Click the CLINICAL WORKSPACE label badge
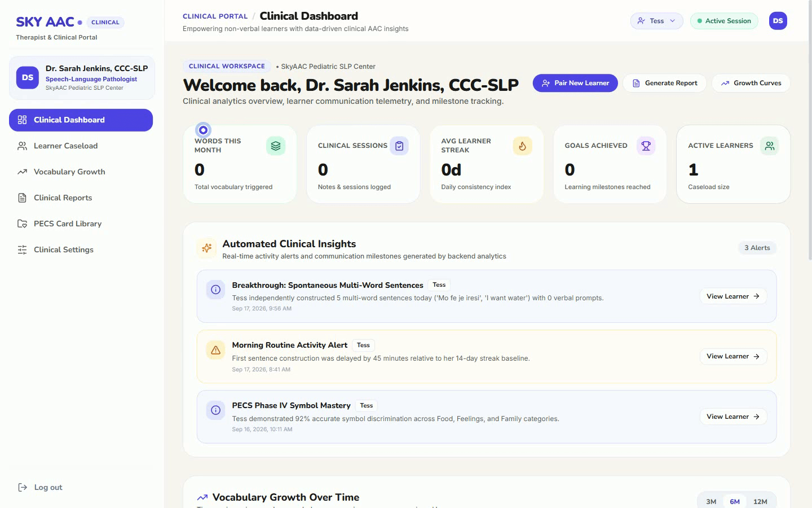Screen dimensions: 812x508 (x=227, y=66)
